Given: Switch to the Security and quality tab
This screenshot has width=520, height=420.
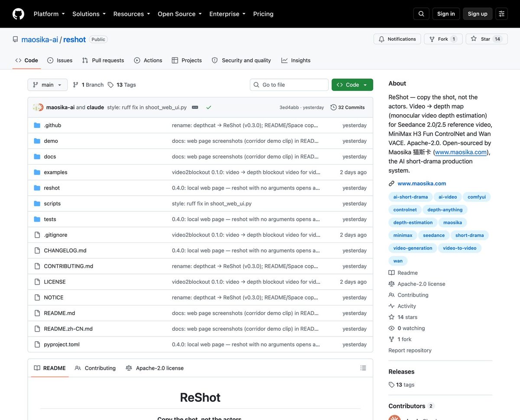Looking at the screenshot, I should 241,61.
